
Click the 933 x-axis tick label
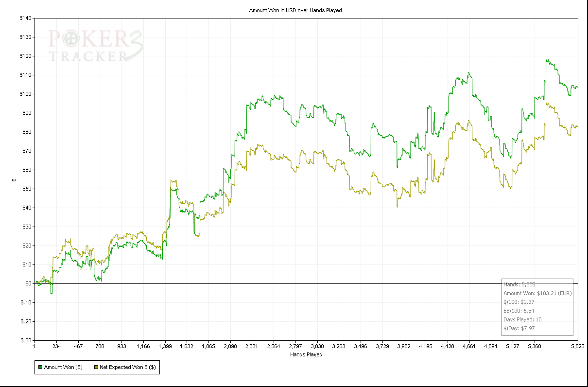click(x=121, y=347)
